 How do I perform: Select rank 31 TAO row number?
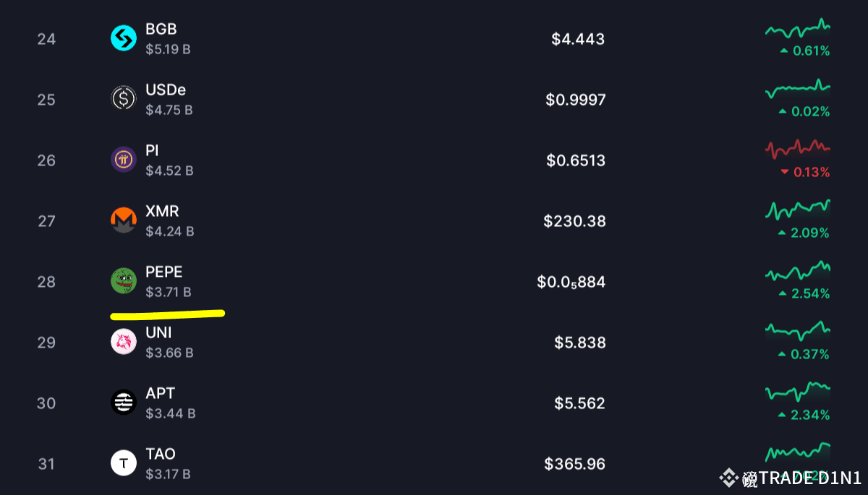coord(46,464)
